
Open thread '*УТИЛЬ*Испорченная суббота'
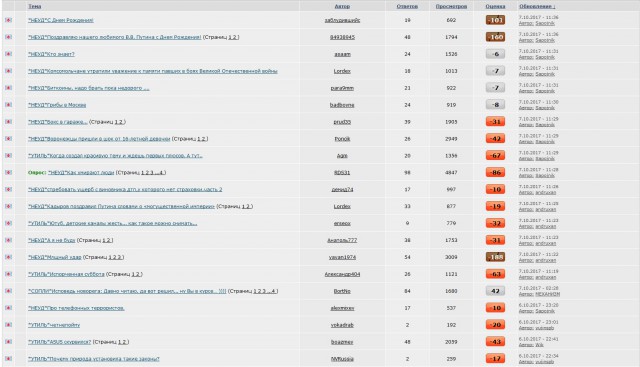click(x=66, y=274)
